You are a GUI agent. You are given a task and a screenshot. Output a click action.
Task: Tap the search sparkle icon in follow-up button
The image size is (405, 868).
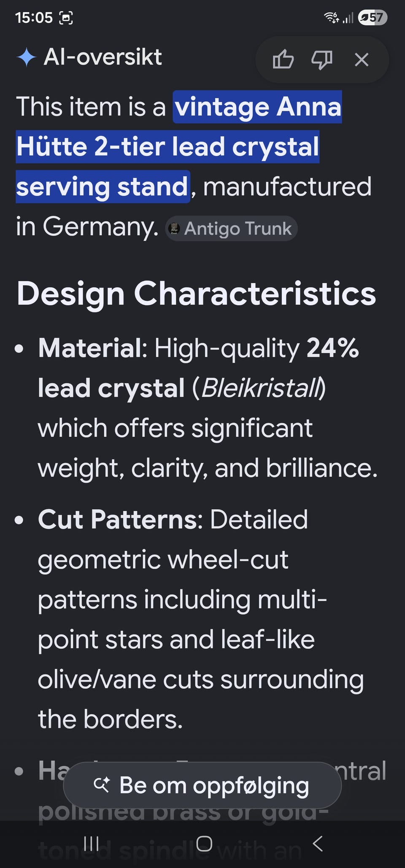coord(102,785)
